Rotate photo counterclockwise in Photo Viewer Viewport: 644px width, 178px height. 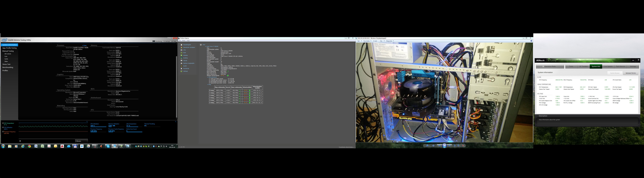click(455, 146)
